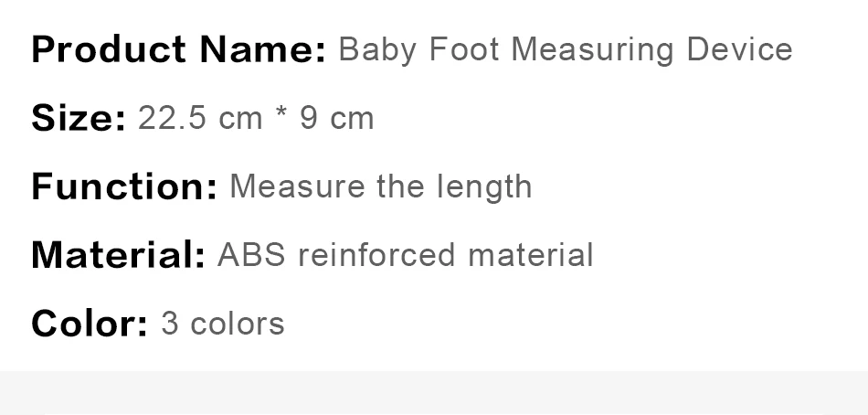Click the bold 'Color:' label
The image size is (868, 415).
click(89, 324)
